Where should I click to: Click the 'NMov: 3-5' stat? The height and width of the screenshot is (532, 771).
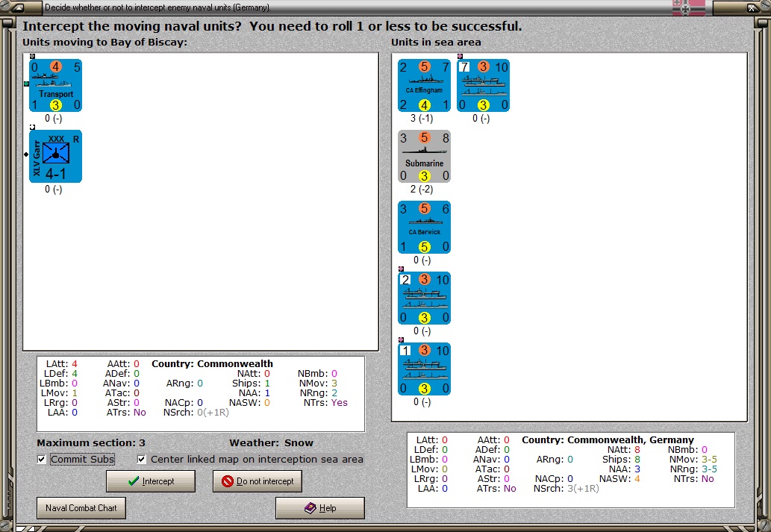pos(693,459)
